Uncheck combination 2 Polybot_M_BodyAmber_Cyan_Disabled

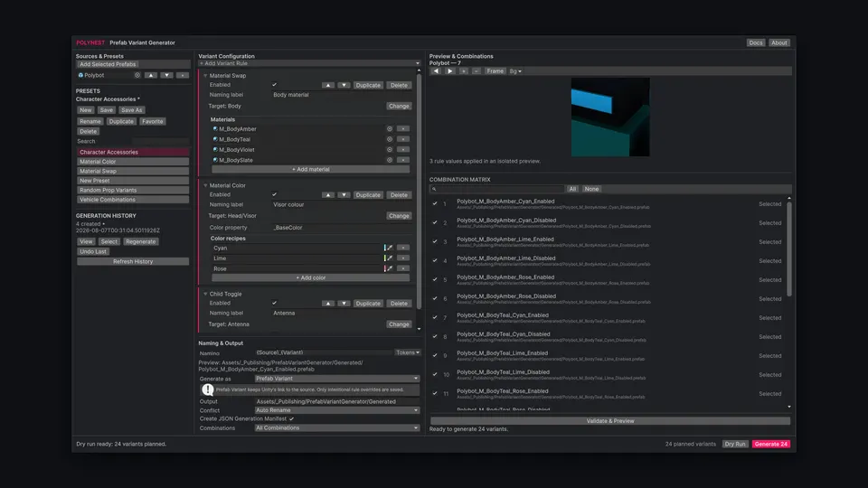435,222
